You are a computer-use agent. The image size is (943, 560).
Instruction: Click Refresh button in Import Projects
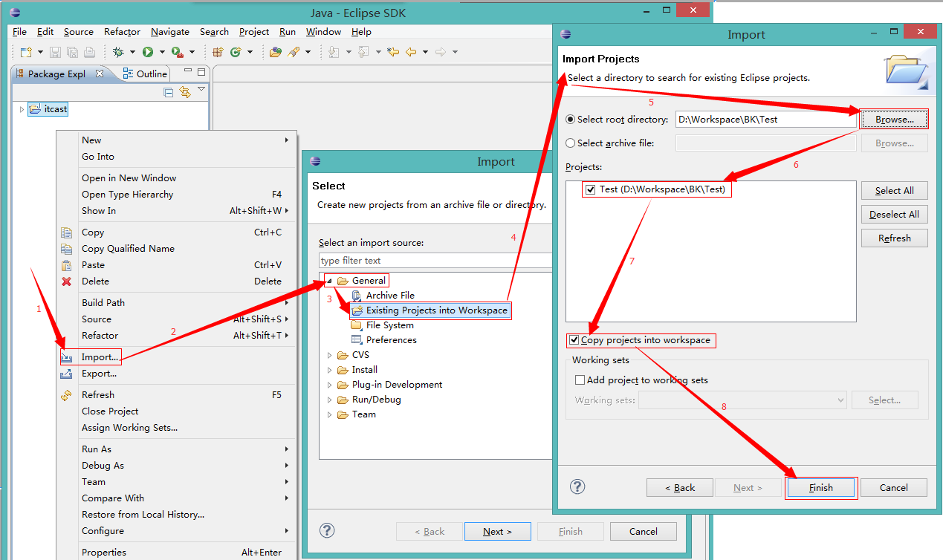pyautogui.click(x=895, y=238)
